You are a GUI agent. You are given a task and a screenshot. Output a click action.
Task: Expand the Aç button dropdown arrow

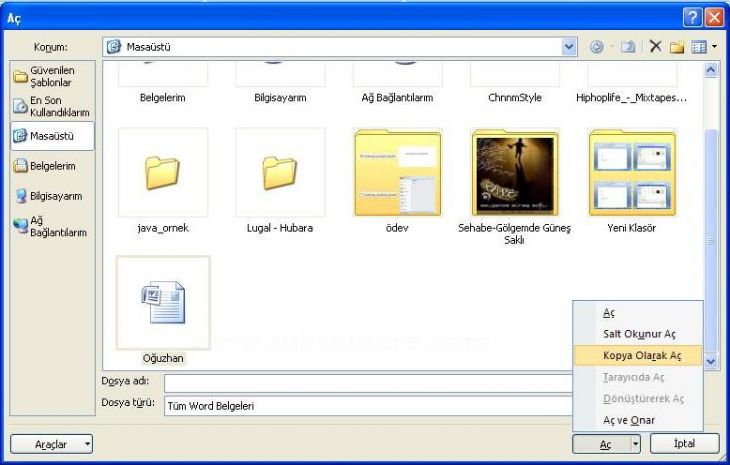coord(635,444)
